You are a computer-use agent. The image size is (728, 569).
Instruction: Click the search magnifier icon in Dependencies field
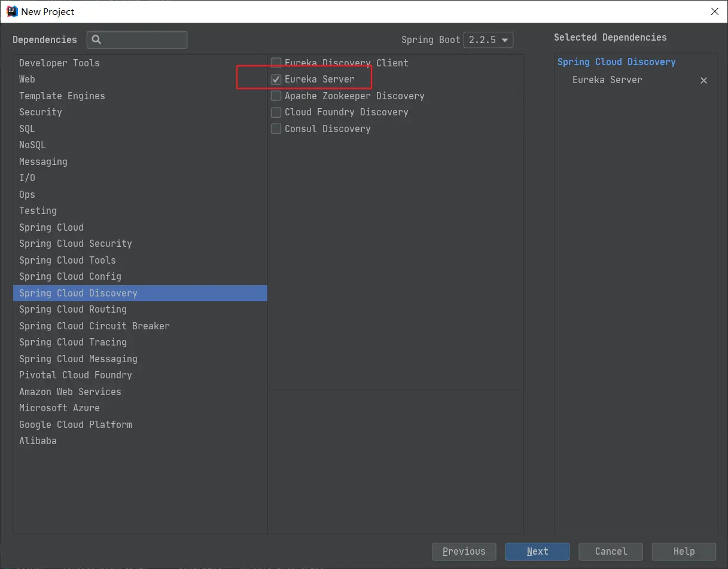[97, 40]
